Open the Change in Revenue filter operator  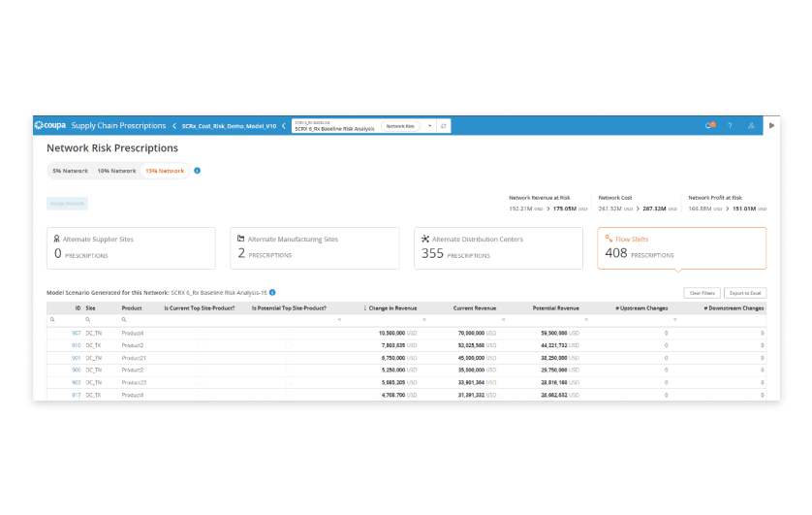click(x=339, y=320)
